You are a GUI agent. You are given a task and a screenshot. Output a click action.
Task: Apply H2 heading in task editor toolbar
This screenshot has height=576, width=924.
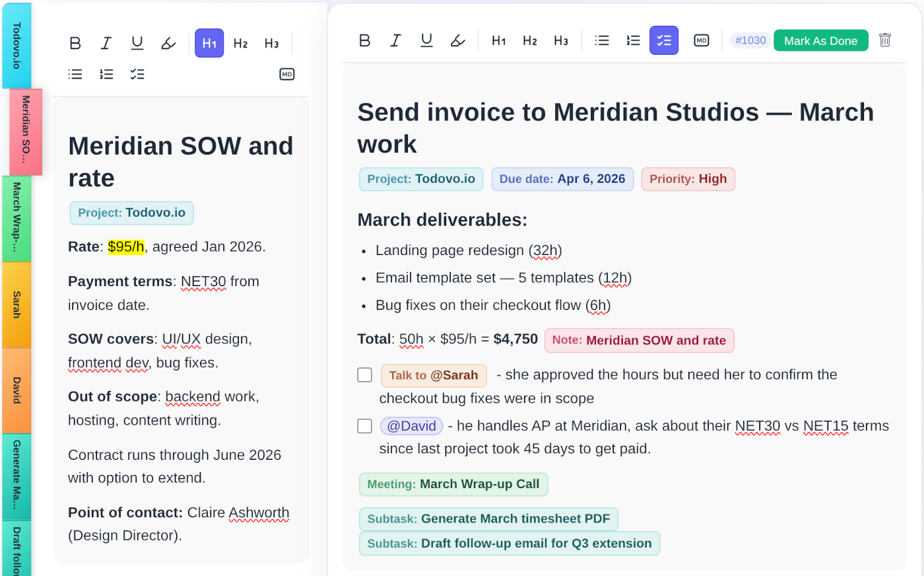point(530,40)
